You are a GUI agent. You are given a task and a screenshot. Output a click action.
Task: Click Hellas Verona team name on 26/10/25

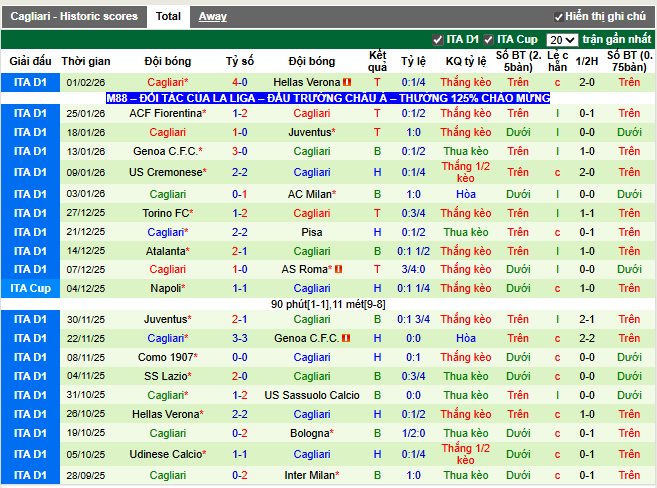(168, 414)
